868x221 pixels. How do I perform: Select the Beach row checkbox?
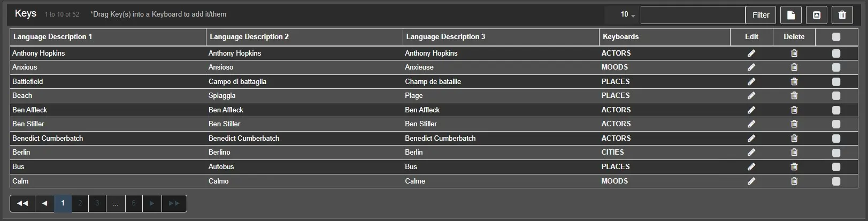tap(836, 96)
